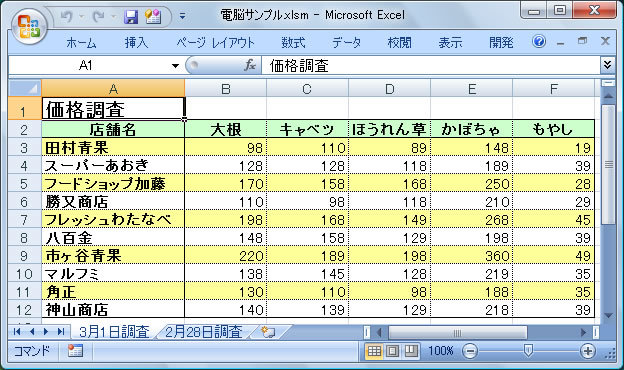Select column F header
Viewport: 624px width, 370px height.
[x=554, y=88]
